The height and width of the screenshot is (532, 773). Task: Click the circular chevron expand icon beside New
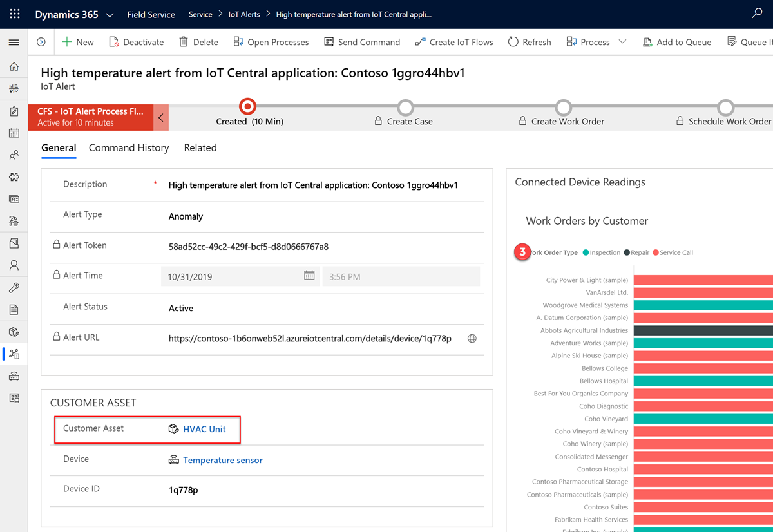click(41, 42)
